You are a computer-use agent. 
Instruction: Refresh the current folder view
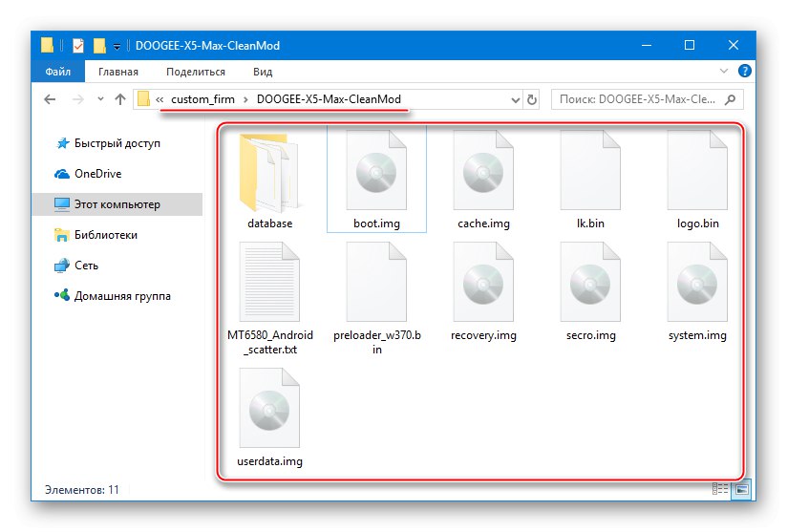coord(532,99)
